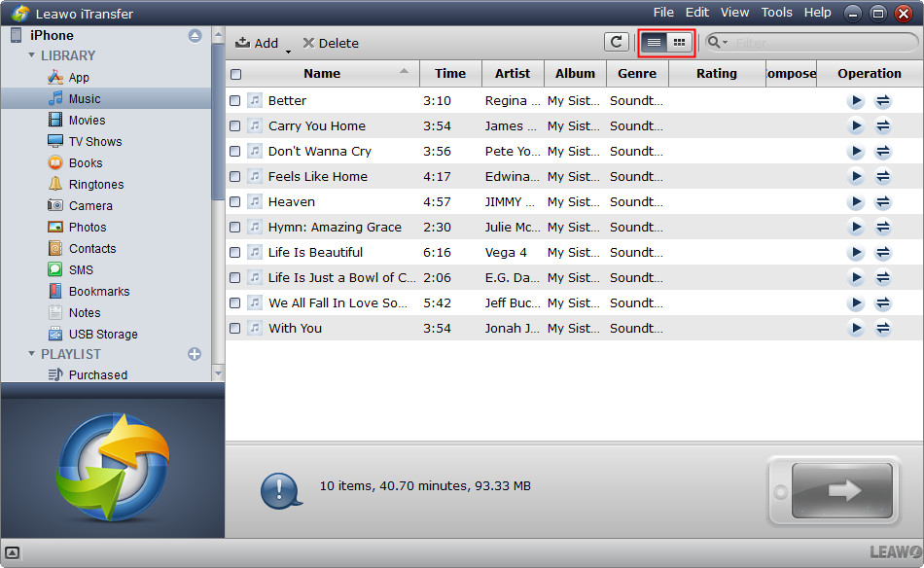Collapse the LIBRARY section
The image size is (924, 568).
pyautogui.click(x=32, y=56)
